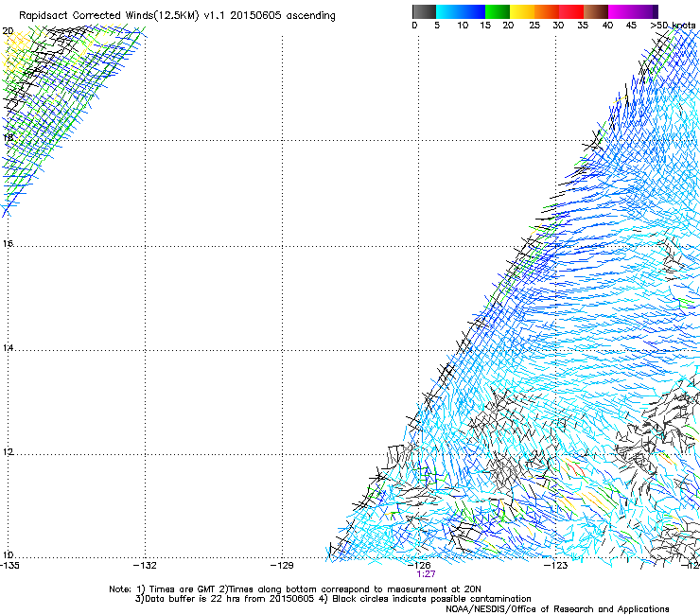Click the '-129' longitude axis label
The image size is (700, 615).
coord(282,566)
